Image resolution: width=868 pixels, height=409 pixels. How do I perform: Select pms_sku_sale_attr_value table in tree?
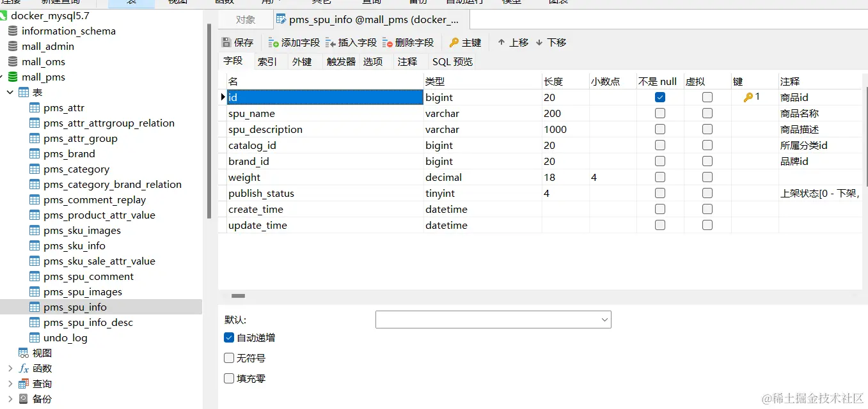pos(99,261)
